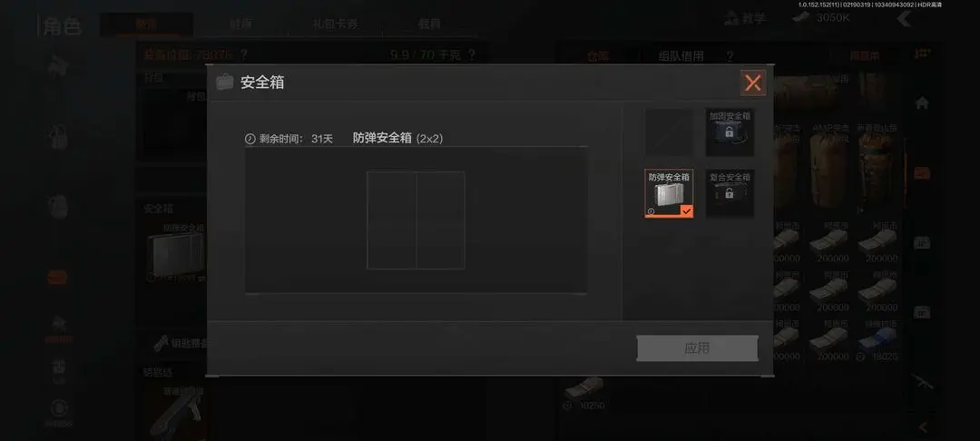
Task: Open the 教学 tutorial icon
Action: click(730, 18)
